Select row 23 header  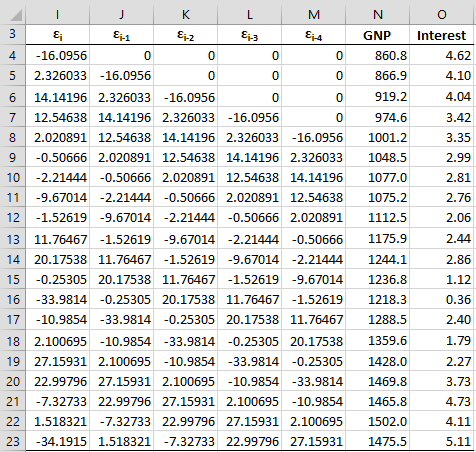tap(13, 441)
